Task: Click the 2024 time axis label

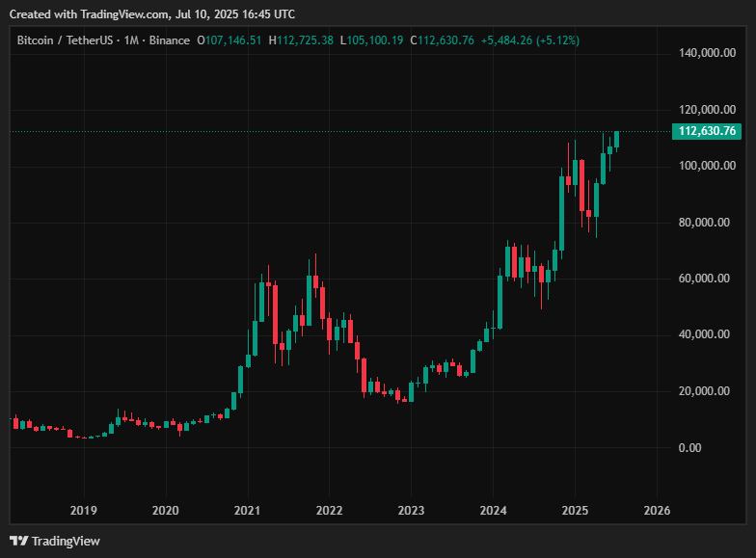Action: tap(494, 511)
